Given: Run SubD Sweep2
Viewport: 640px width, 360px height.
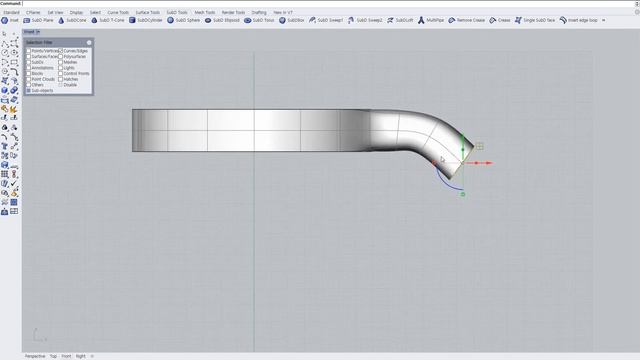Looking at the screenshot, I should (364, 20).
